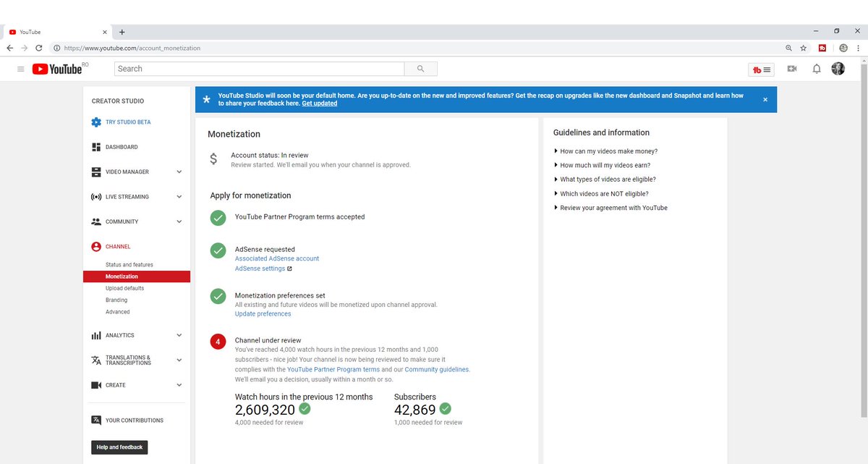Expand "How can my videos make money?"
The height and width of the screenshot is (464, 868).
pos(605,151)
